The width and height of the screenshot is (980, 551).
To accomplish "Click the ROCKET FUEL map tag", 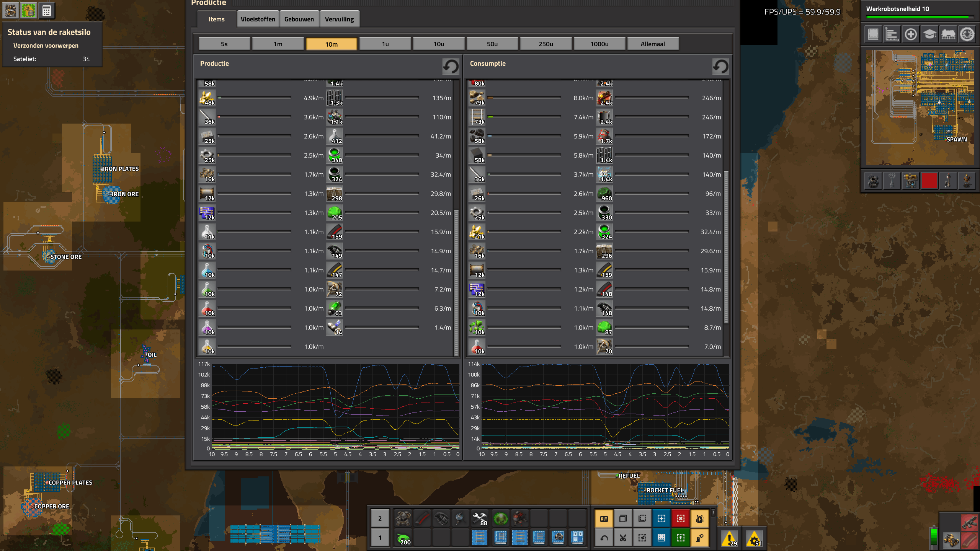I will [665, 490].
